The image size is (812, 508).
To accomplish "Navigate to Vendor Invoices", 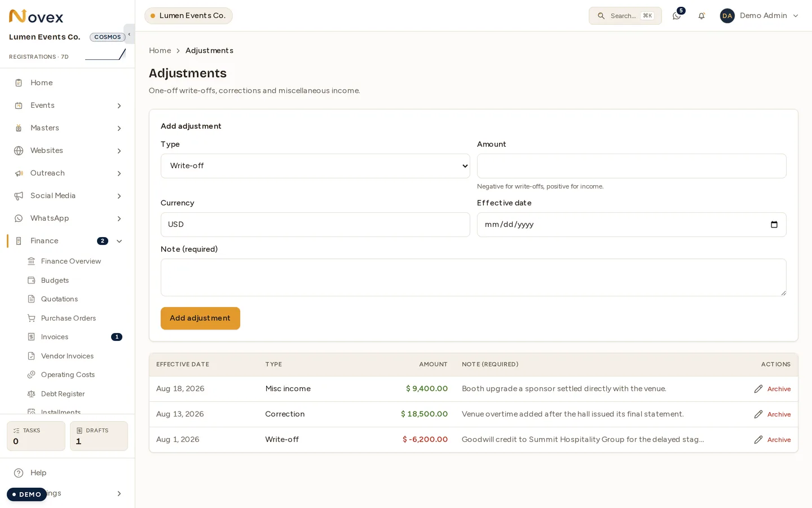I will (x=68, y=356).
